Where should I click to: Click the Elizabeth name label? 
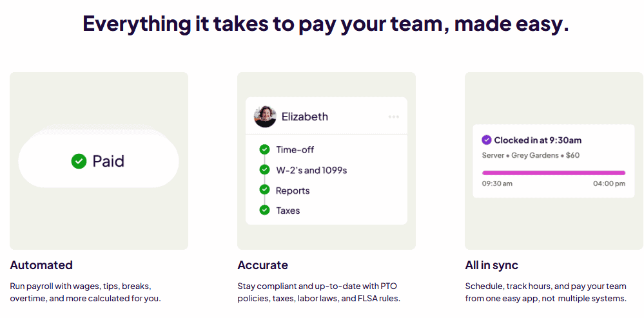tap(305, 117)
